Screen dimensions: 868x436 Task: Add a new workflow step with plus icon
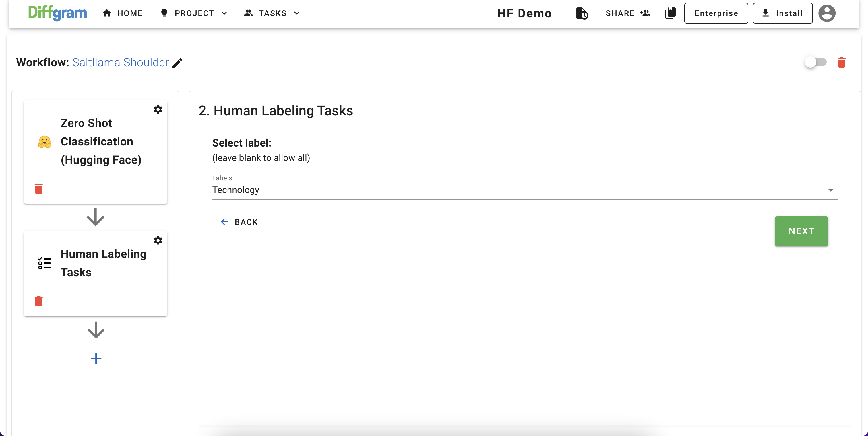[96, 359]
